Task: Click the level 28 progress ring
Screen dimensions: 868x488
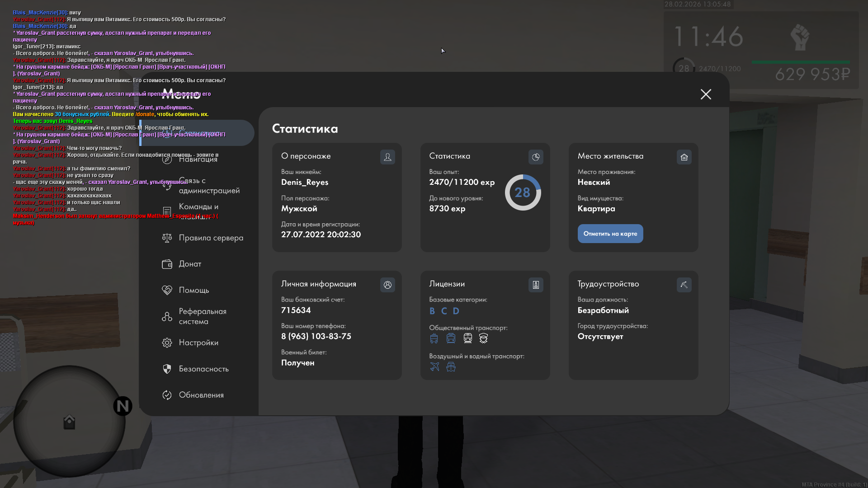Action: (523, 192)
